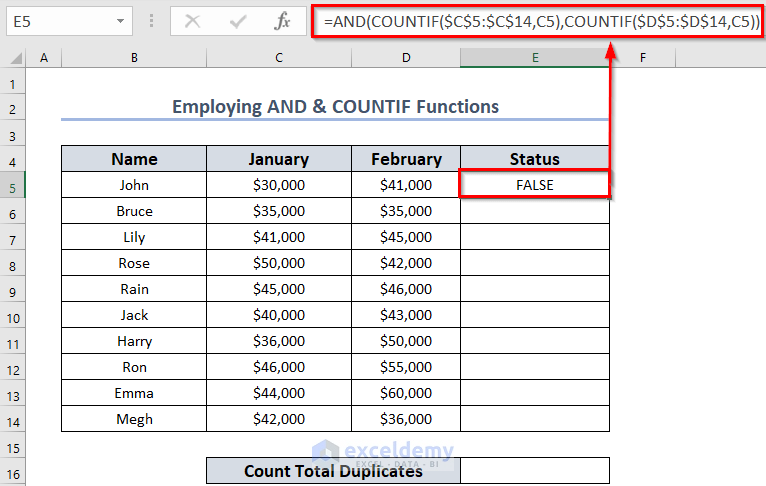
Task: Select the John name cell
Action: (134, 185)
